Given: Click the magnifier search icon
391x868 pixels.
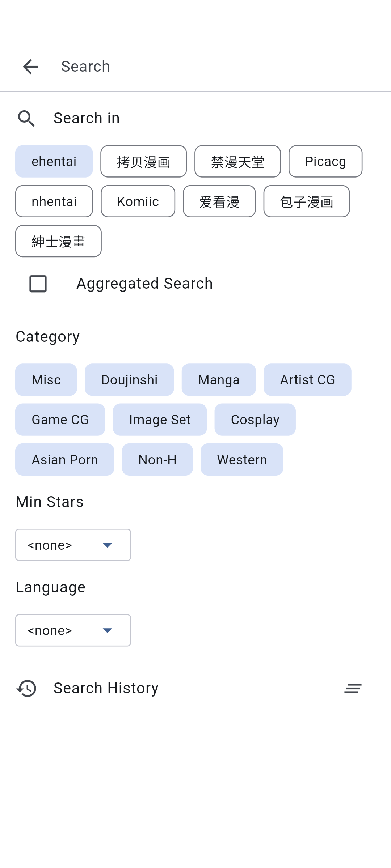Looking at the screenshot, I should 26,118.
